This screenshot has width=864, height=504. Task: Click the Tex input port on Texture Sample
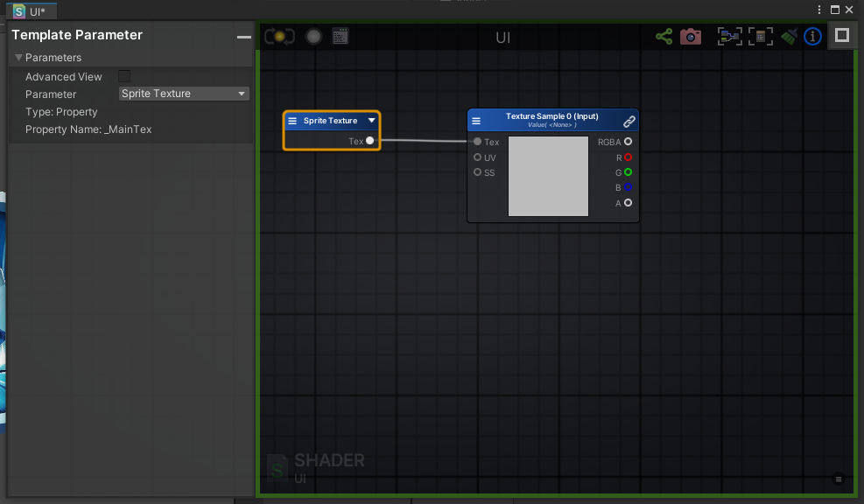point(477,142)
